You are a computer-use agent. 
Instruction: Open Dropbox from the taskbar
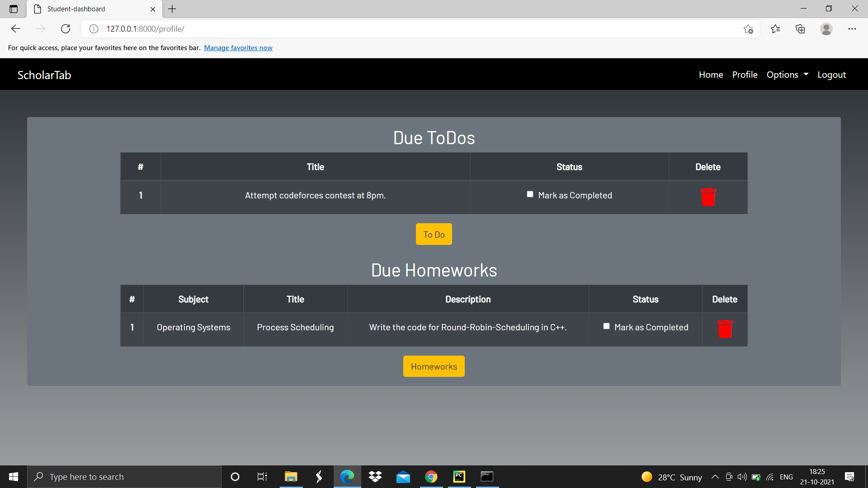tap(375, 477)
